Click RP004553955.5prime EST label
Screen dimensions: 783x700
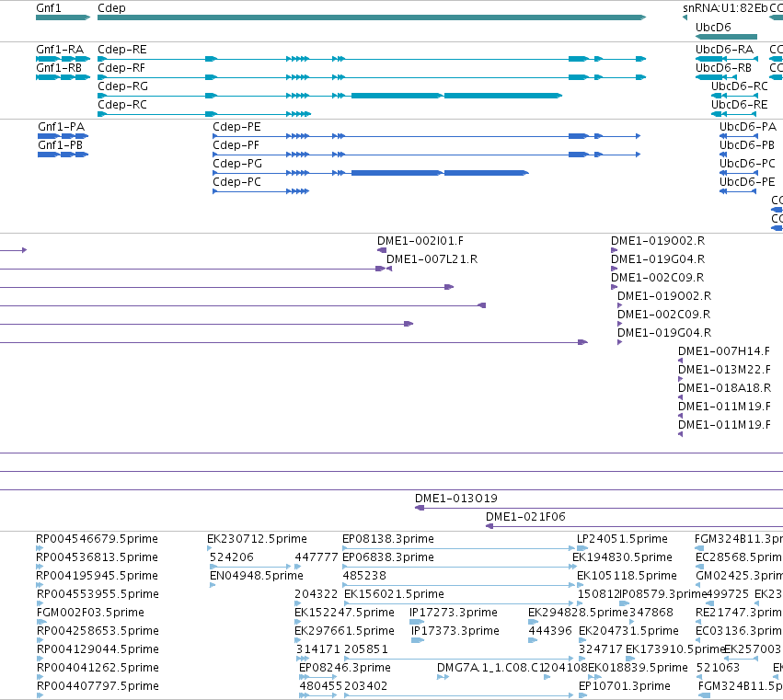(x=98, y=593)
